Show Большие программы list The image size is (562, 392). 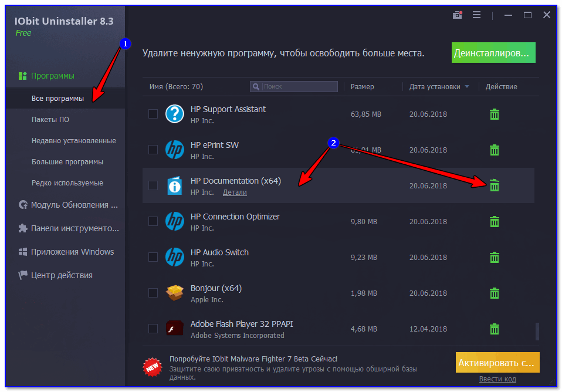[x=67, y=162]
